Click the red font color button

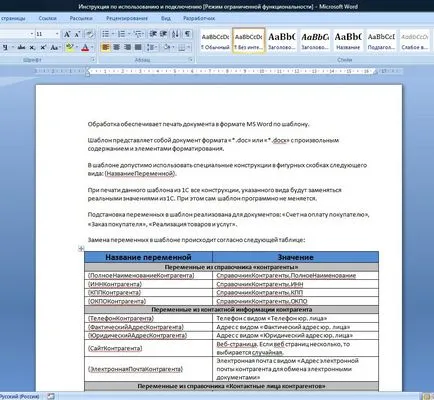[85, 48]
